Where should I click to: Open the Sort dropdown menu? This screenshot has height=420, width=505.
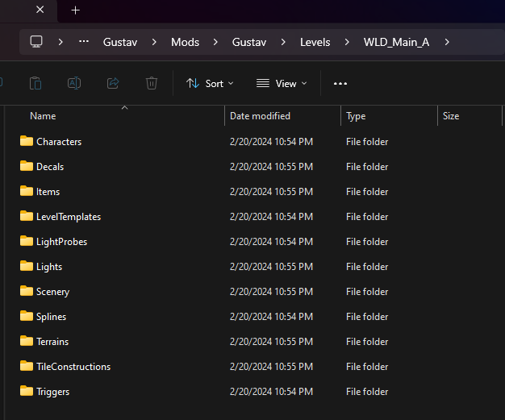210,84
